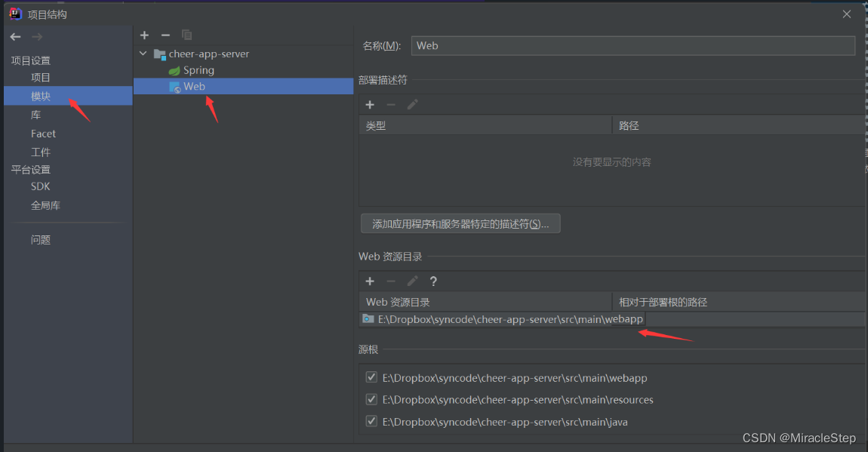Screen dimensions: 868x452
Task: Select the Web facet tree item
Action: click(x=244, y=86)
